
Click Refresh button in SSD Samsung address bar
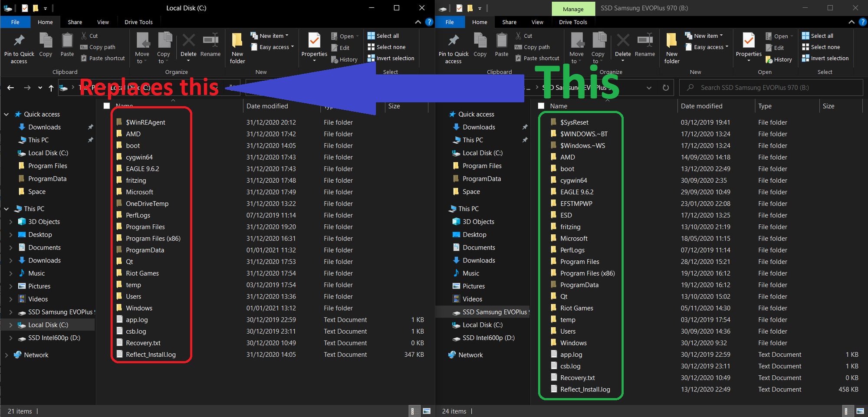pos(666,88)
